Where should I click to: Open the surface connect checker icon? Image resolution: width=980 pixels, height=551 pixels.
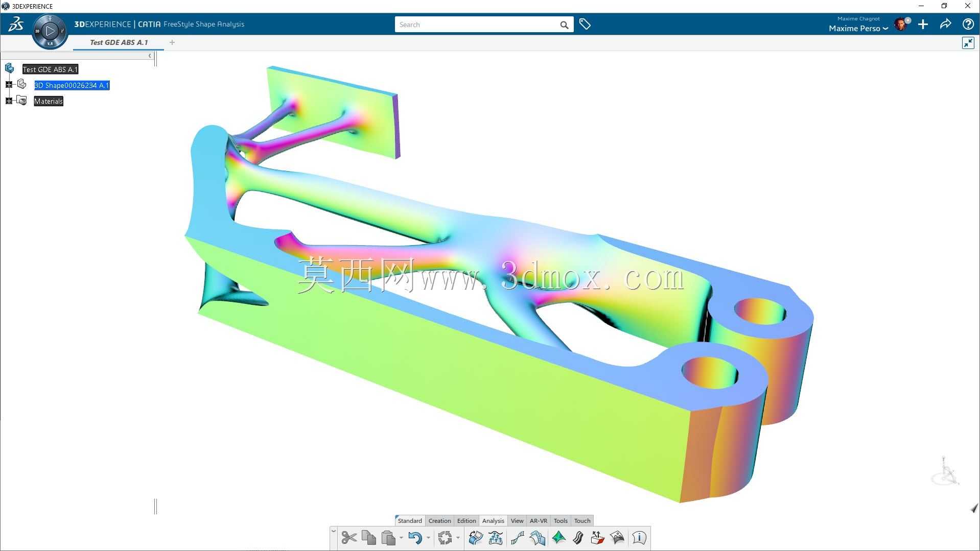click(x=476, y=538)
